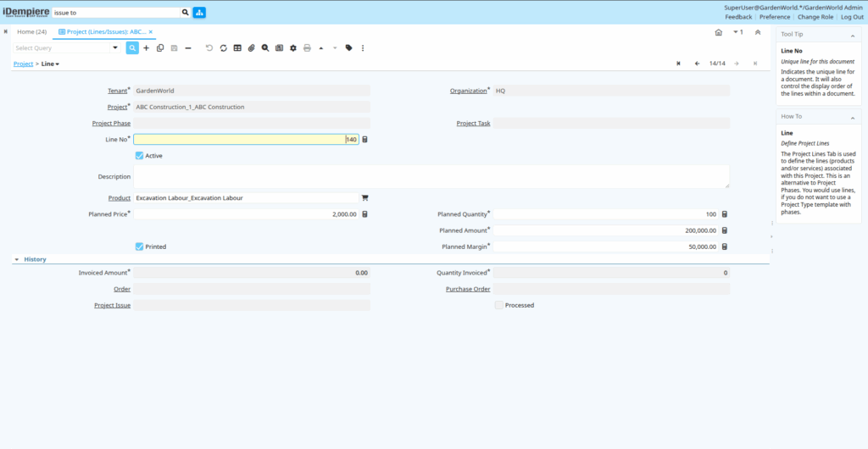This screenshot has width=868, height=449.
Task: Click the Planned Price input field
Action: (247, 214)
